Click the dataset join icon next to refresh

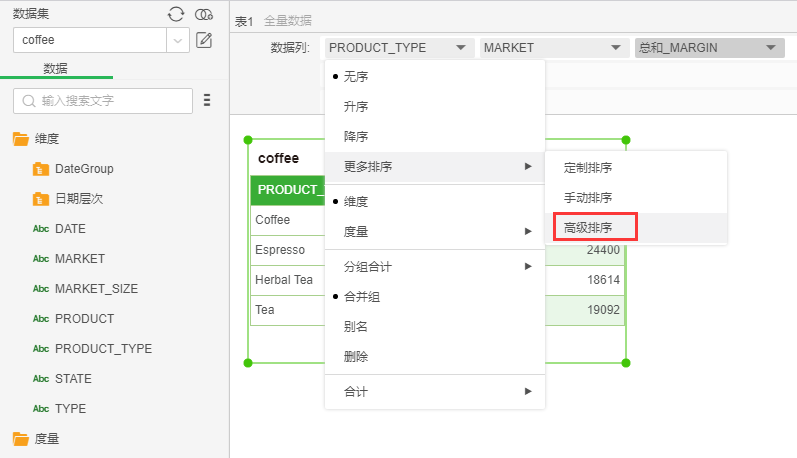pyautogui.click(x=204, y=14)
